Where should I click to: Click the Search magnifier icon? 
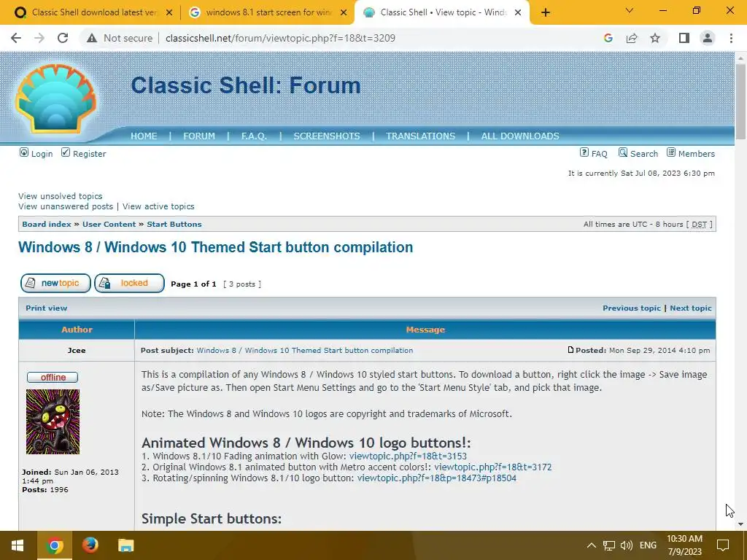coord(623,152)
